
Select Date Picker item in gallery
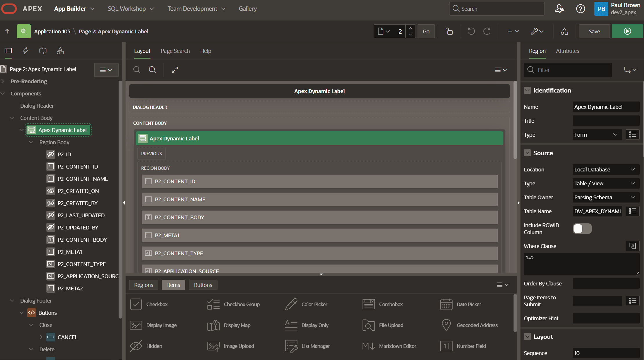460,304
